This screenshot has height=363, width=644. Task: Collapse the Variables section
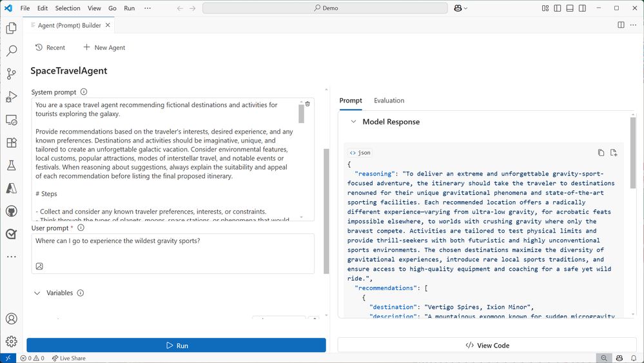pyautogui.click(x=37, y=293)
